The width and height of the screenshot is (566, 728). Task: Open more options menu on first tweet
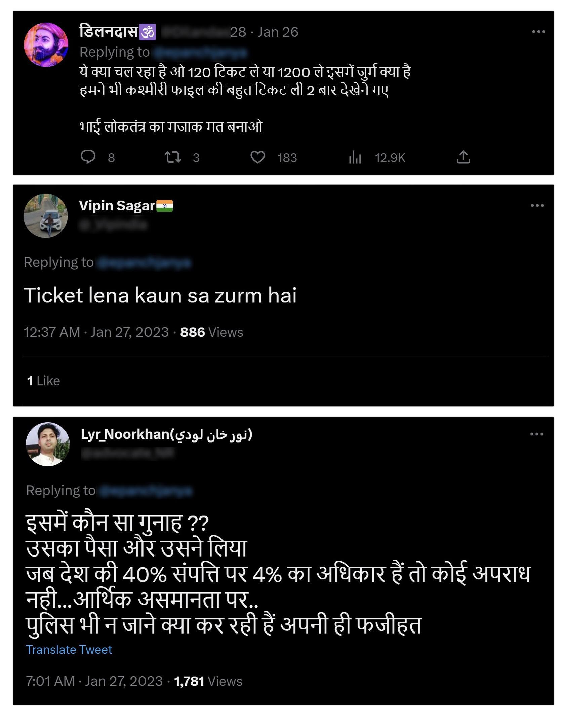click(538, 32)
